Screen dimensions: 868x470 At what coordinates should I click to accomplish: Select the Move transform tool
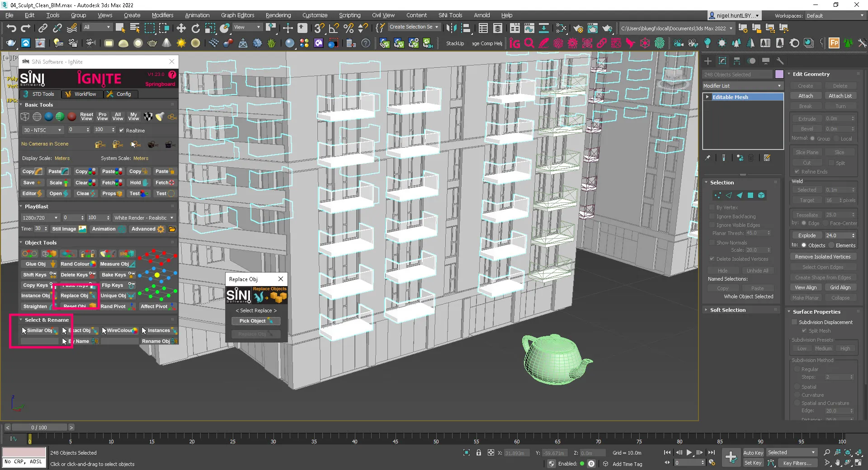181,28
